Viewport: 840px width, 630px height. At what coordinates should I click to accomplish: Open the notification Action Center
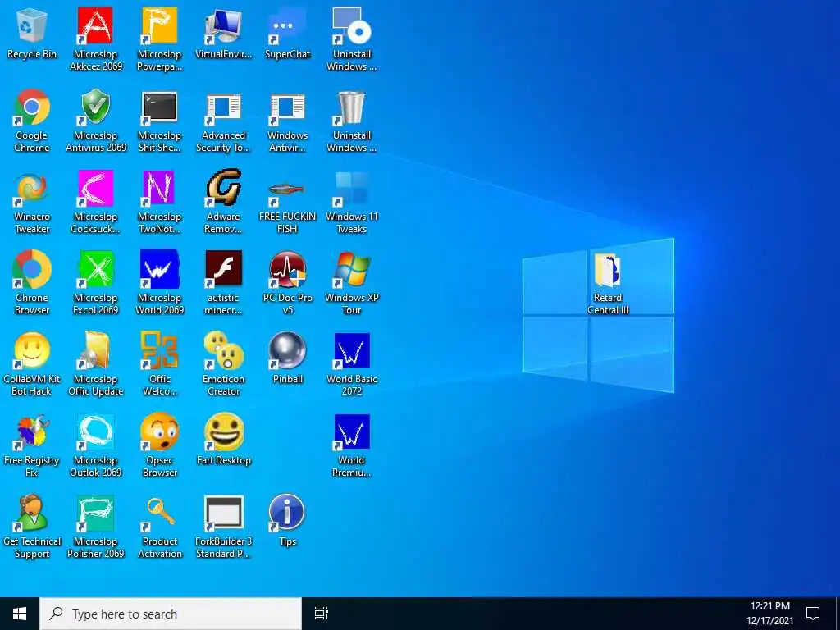[x=813, y=614]
